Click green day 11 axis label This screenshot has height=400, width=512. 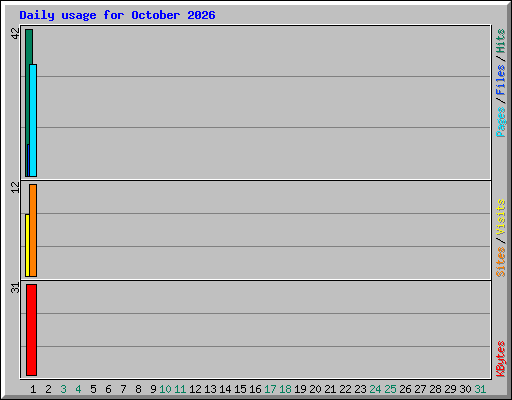[x=180, y=389]
